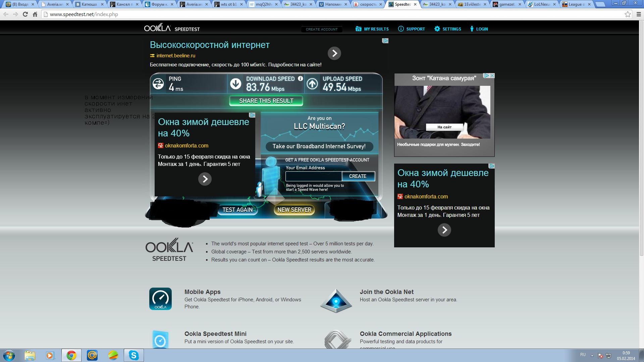The height and width of the screenshot is (362, 644).
Task: Open the Ookla Speedtest Mini link
Action: click(x=215, y=334)
